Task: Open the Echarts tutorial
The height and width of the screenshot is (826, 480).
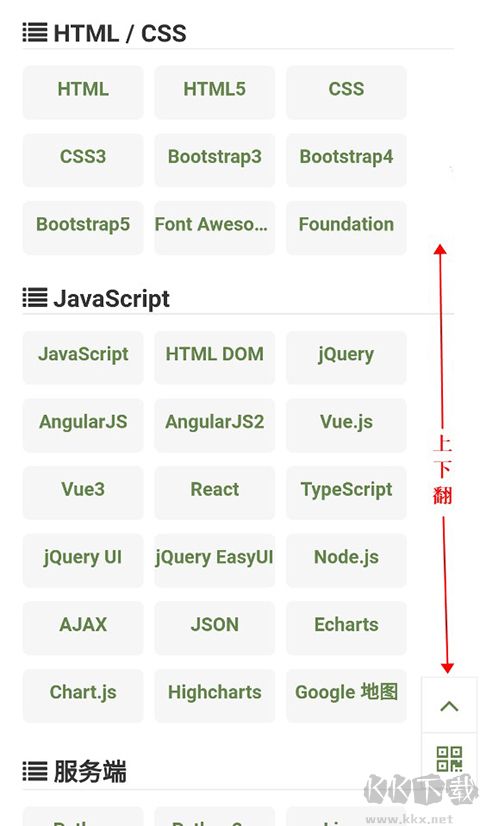Action: pos(346,628)
